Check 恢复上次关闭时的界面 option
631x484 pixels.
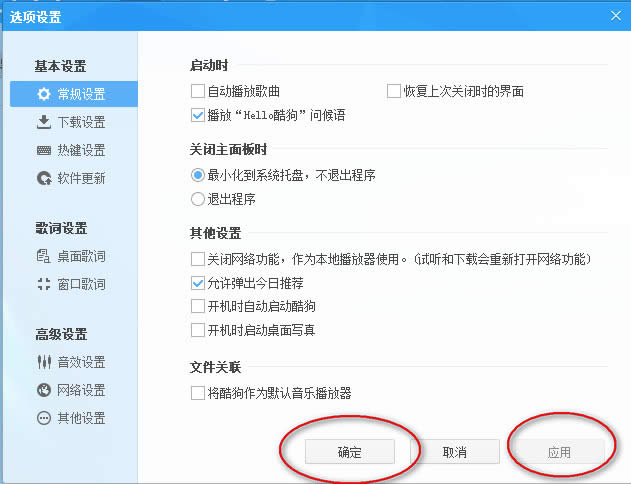[x=394, y=92]
